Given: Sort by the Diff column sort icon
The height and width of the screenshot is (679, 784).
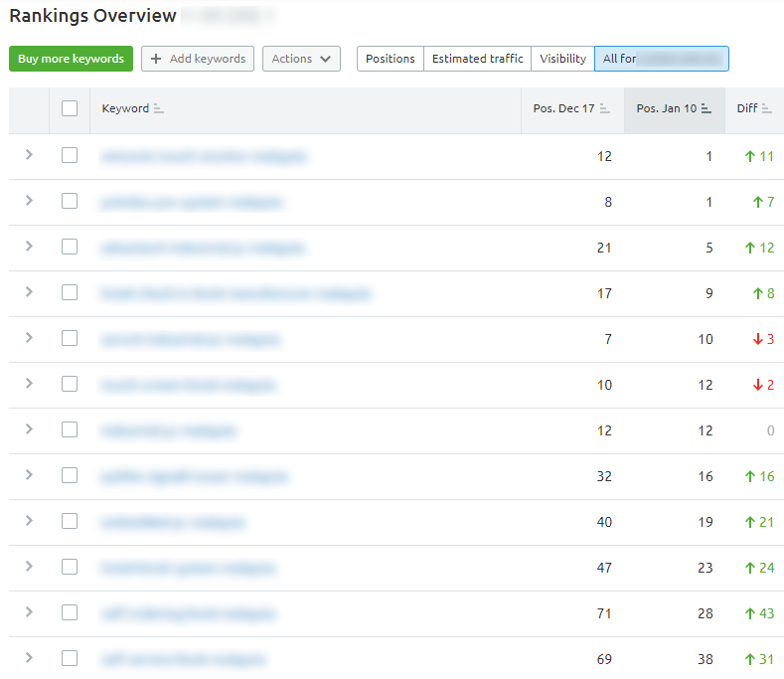Looking at the screenshot, I should coord(766,108).
